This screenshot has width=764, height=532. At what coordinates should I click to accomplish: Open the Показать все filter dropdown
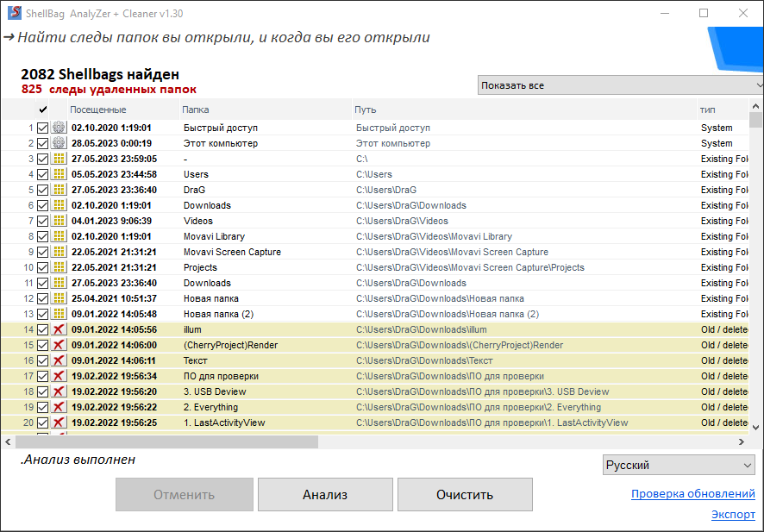point(620,85)
